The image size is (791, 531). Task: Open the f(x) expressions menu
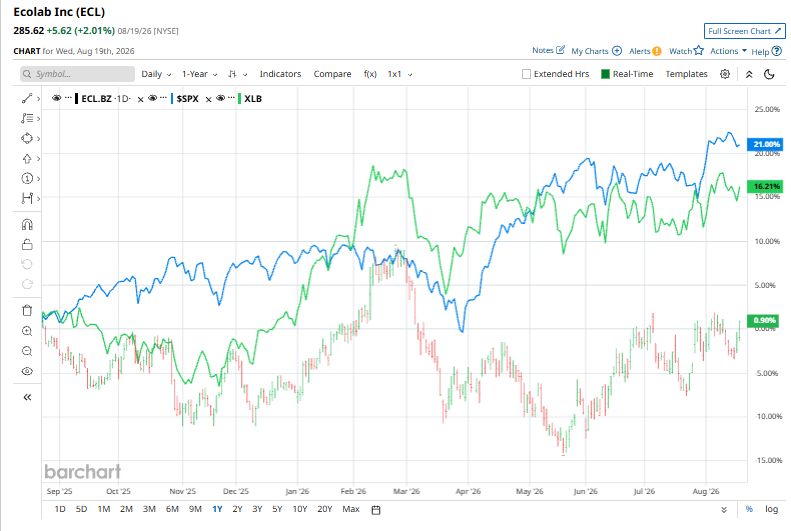coord(370,74)
